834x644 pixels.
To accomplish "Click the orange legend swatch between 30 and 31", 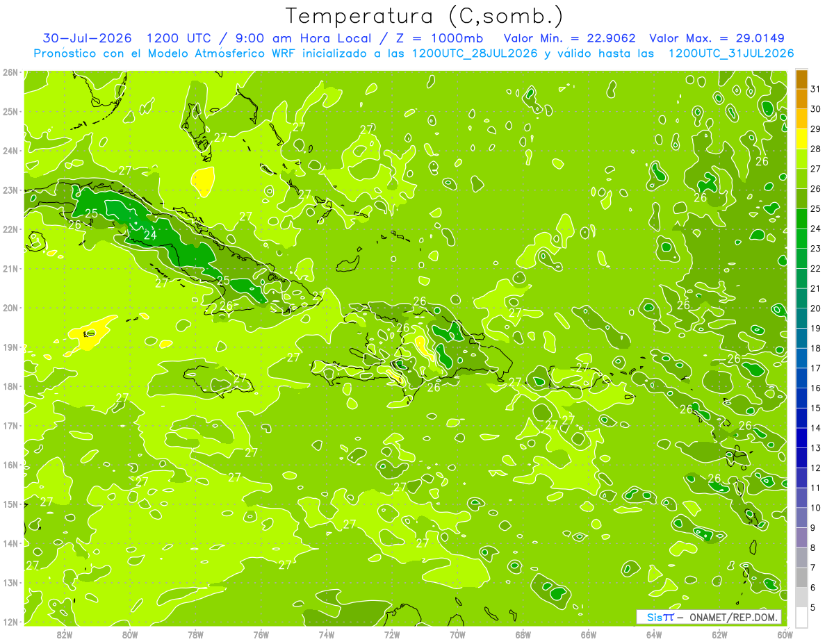I will click(801, 99).
